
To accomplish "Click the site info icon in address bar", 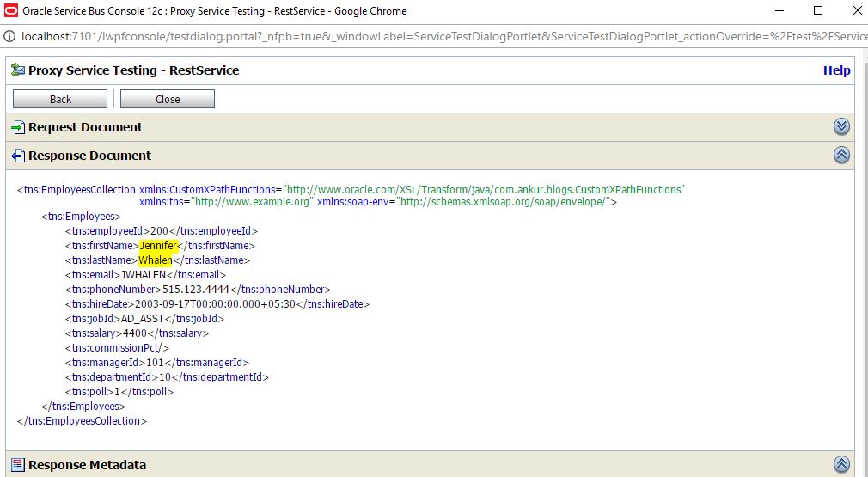I will click(10, 36).
